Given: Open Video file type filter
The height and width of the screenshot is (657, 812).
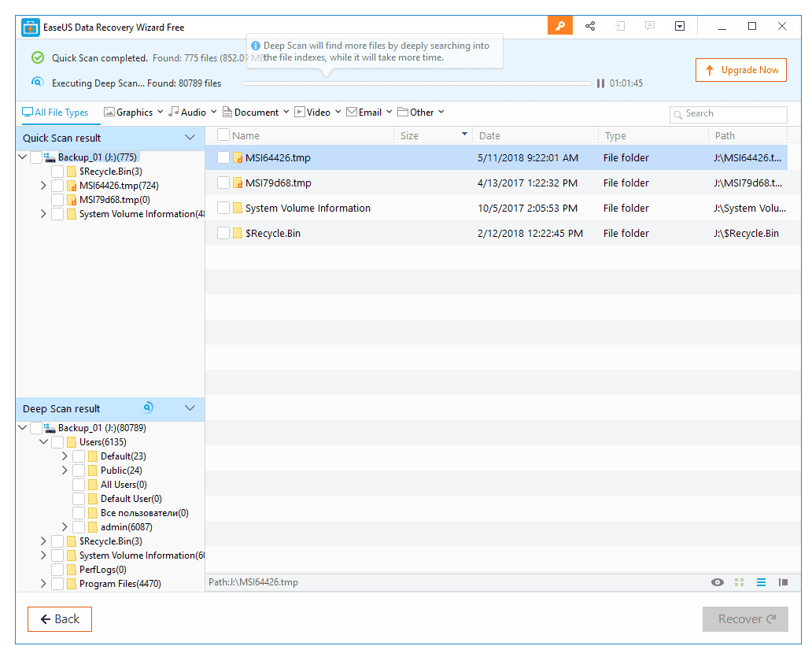Looking at the screenshot, I should pyautogui.click(x=317, y=113).
